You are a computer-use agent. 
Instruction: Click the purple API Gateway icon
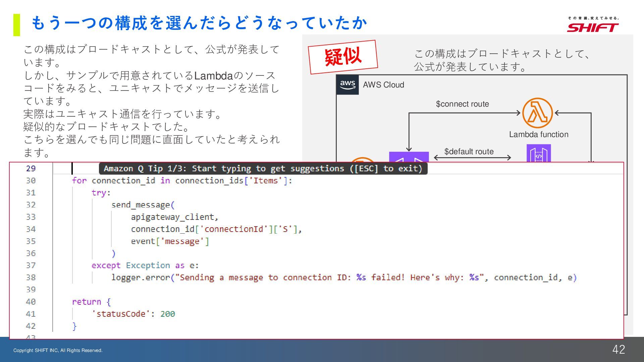[x=409, y=157]
